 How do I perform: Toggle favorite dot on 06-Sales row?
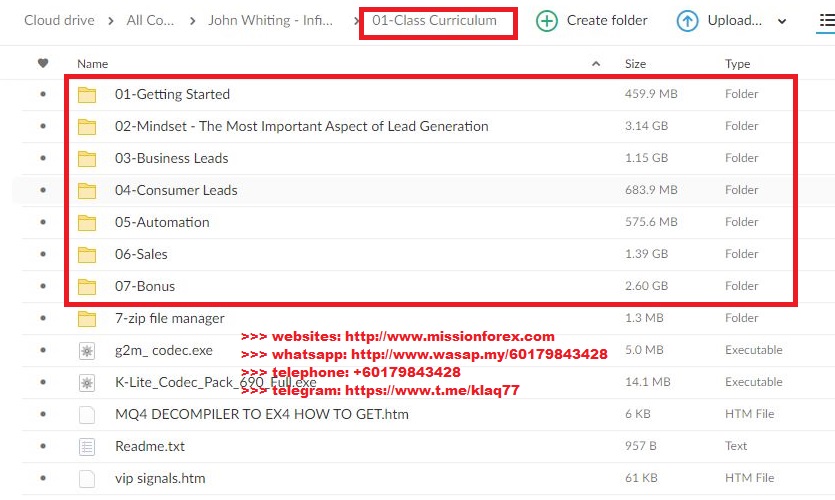click(43, 254)
